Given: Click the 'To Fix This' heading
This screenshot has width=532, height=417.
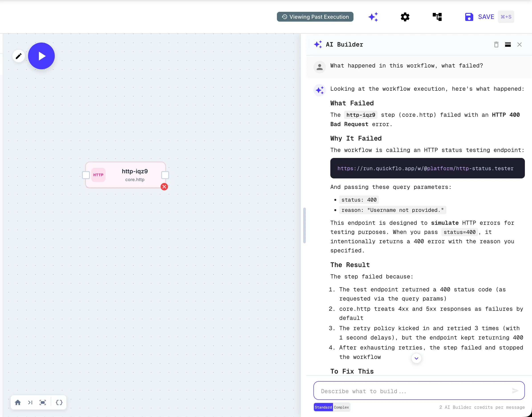Looking at the screenshot, I should (x=352, y=371).
